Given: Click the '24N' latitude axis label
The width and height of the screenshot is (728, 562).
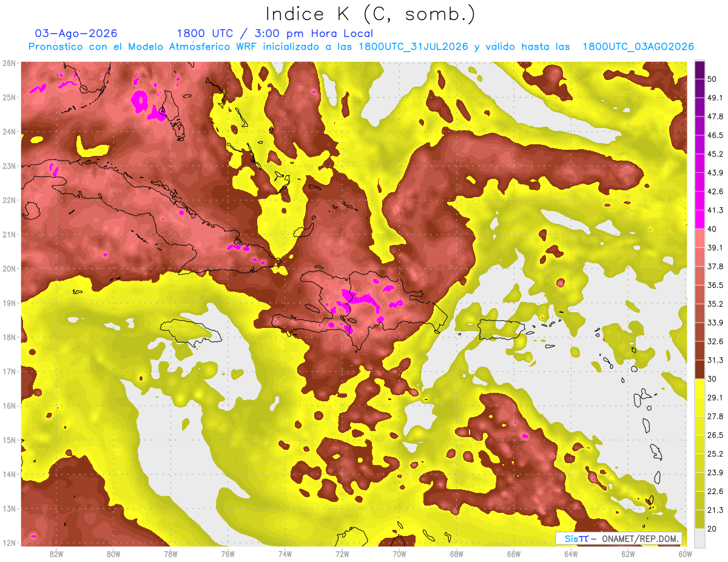Looking at the screenshot, I should [x=9, y=132].
